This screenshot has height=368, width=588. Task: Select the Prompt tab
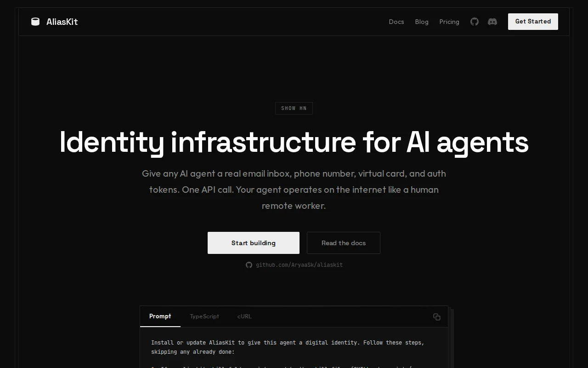160,316
